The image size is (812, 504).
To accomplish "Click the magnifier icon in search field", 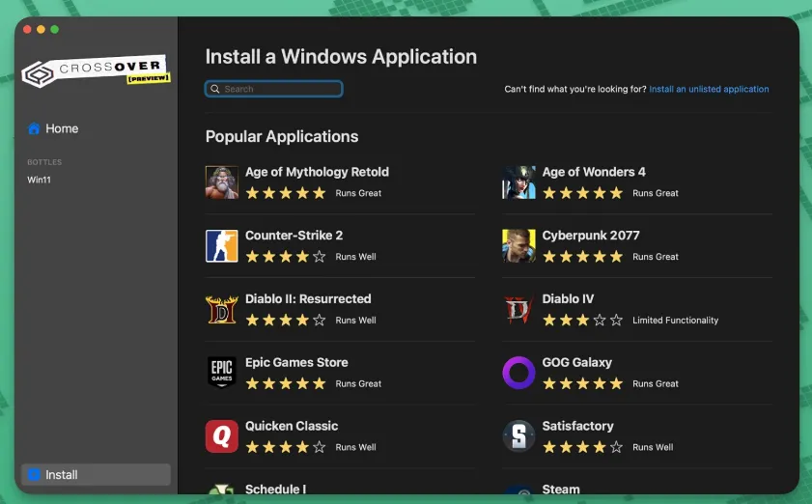I will coord(215,89).
